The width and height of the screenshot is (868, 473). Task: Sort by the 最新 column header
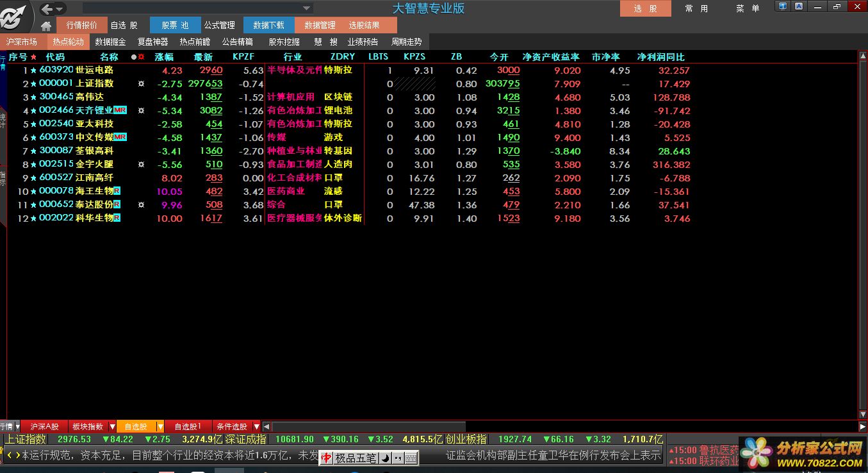coord(203,57)
